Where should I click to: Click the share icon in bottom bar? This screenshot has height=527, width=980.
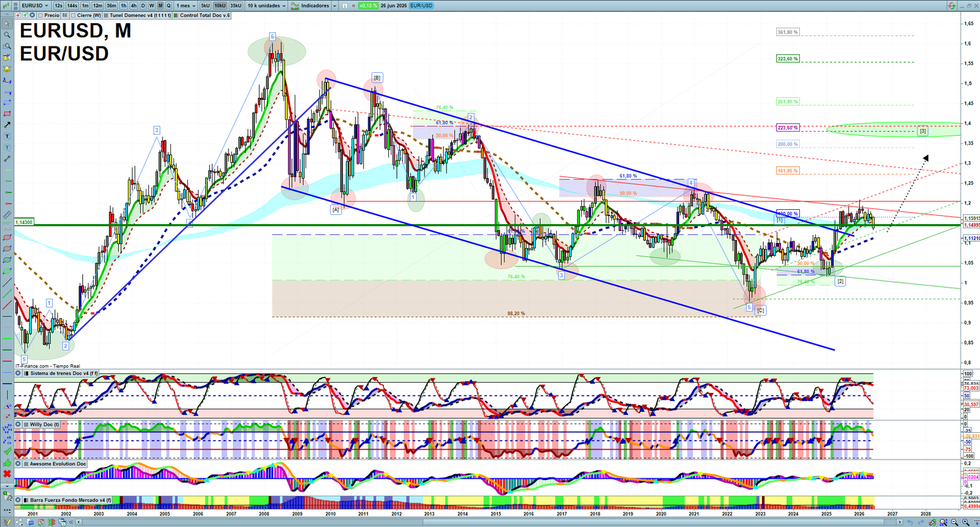(x=19, y=522)
